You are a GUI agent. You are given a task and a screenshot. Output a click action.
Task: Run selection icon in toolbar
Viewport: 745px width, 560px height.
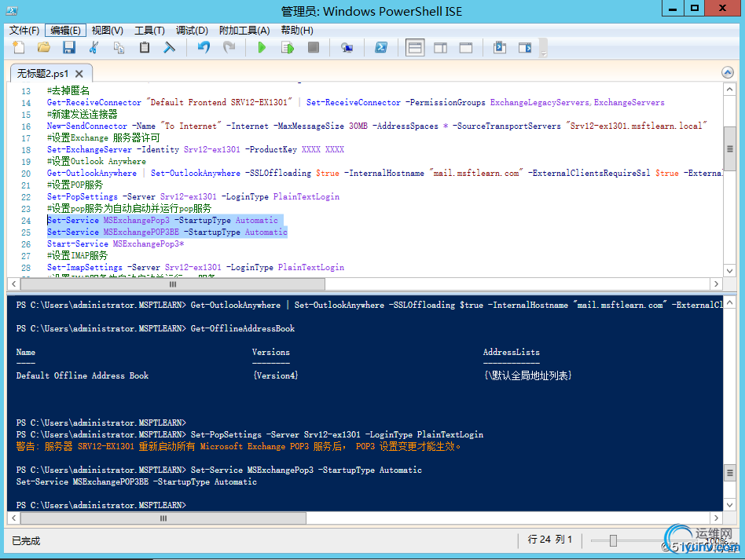click(x=288, y=47)
